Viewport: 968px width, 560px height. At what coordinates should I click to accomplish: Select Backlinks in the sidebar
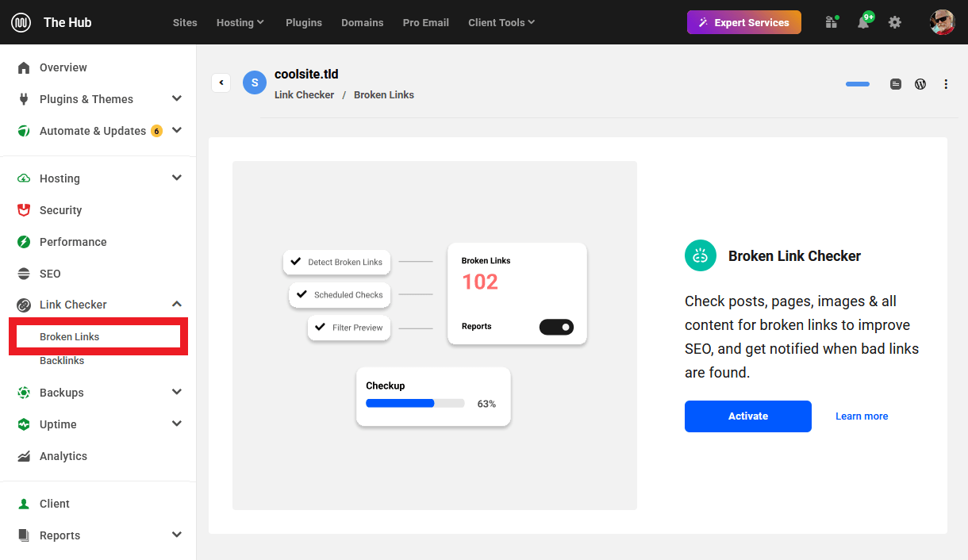click(62, 361)
